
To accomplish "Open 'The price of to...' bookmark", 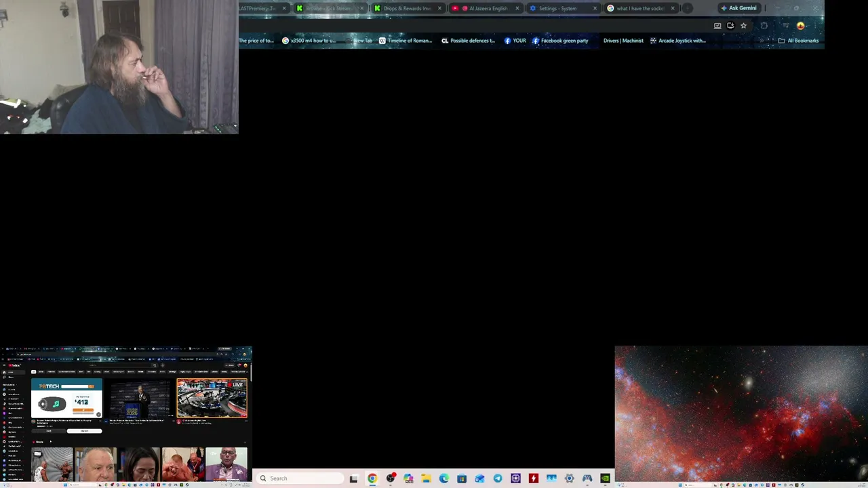I will (256, 41).
